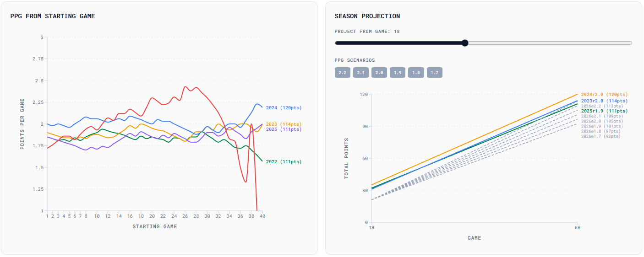Viewport: 644px width, 257px height.
Task: Click the 2022 (111pts) green series label
Action: (284, 162)
